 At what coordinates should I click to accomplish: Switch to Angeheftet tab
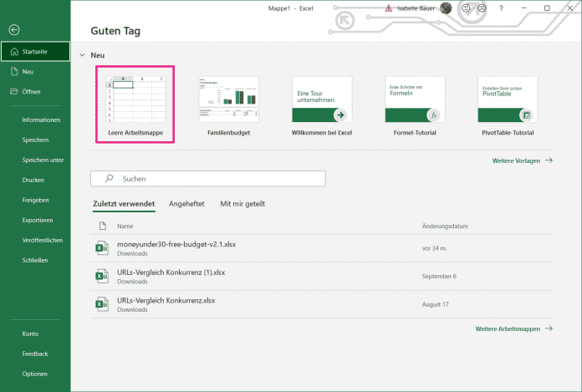coord(186,204)
